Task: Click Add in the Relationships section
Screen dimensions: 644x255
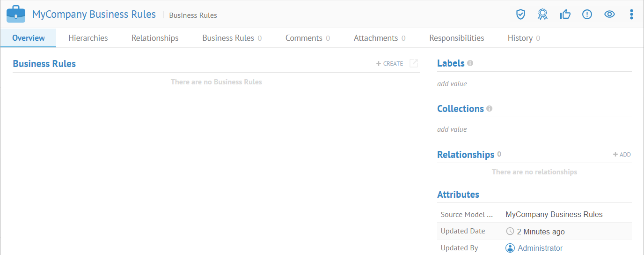Action: coord(622,155)
